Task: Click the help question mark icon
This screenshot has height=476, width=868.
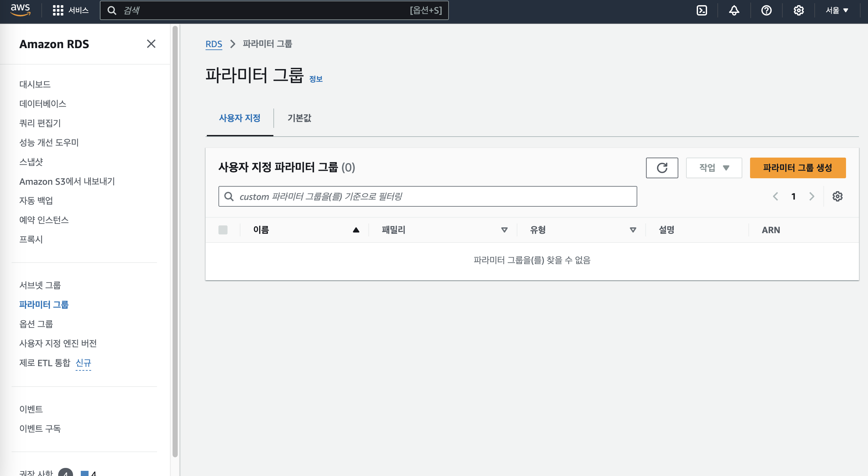Action: (x=766, y=10)
